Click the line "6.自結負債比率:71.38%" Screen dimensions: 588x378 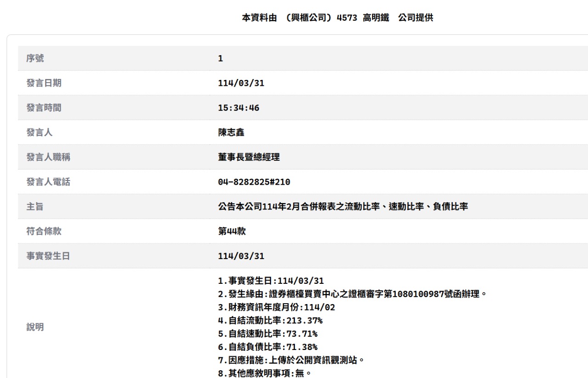(x=268, y=346)
